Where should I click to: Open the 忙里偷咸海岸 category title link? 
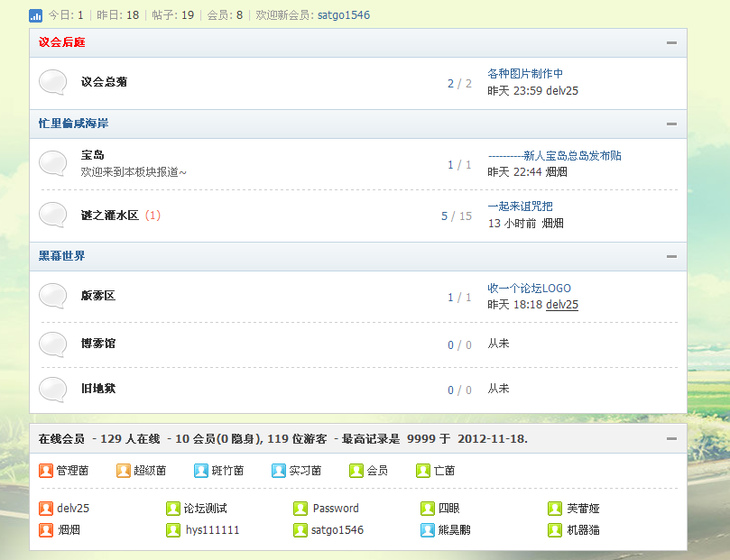click(74, 124)
